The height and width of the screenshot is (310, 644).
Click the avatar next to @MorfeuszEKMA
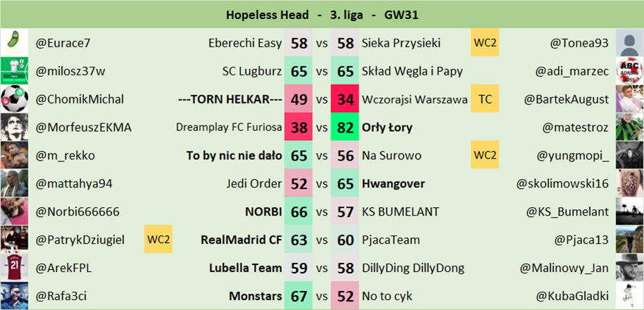coord(14,128)
